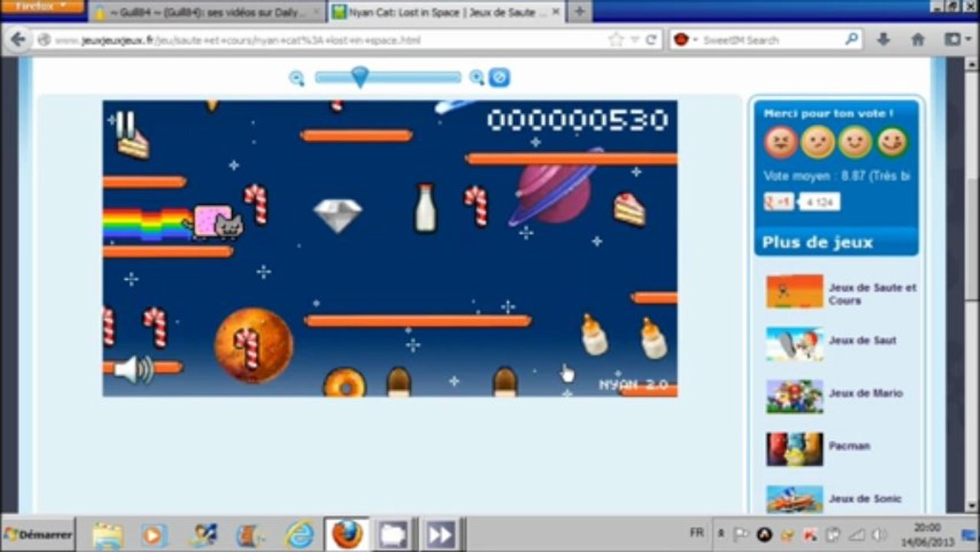
Task: Reset game zoom with the blue circle icon
Action: tap(500, 77)
